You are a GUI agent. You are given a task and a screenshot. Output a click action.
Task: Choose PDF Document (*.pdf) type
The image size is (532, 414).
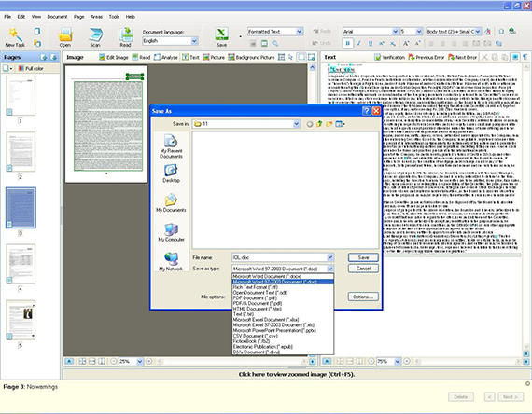click(283, 298)
